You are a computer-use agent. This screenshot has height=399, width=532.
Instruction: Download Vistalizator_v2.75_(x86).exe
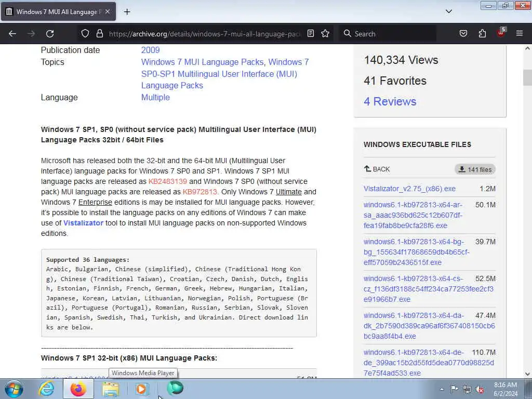409,189
